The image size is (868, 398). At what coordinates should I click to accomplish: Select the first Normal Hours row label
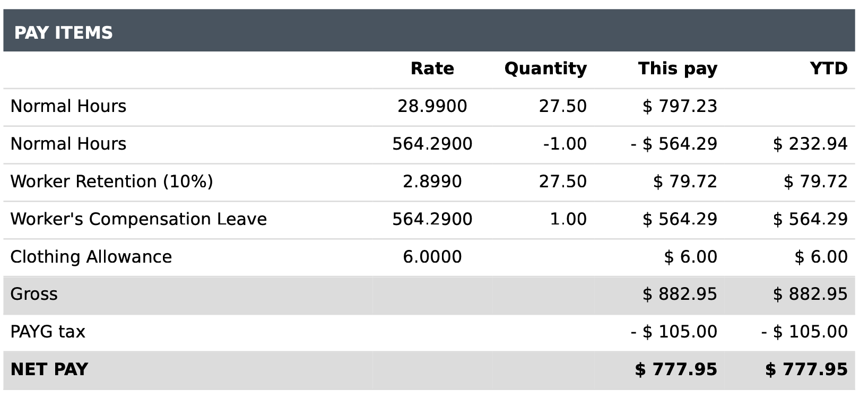click(68, 106)
